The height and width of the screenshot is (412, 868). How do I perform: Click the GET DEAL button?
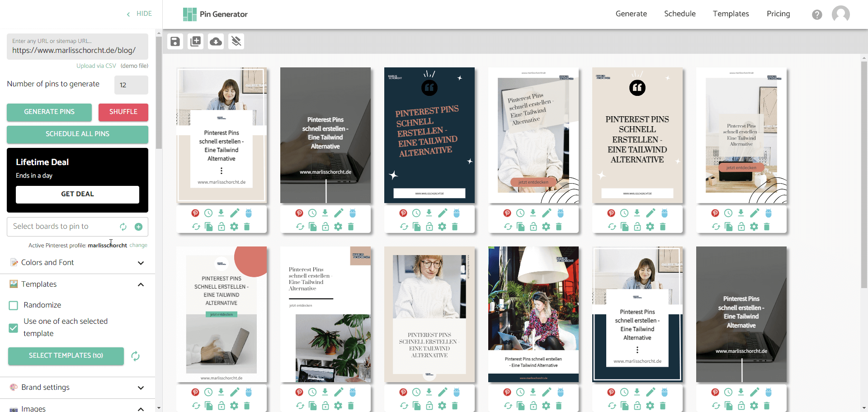[x=77, y=194]
